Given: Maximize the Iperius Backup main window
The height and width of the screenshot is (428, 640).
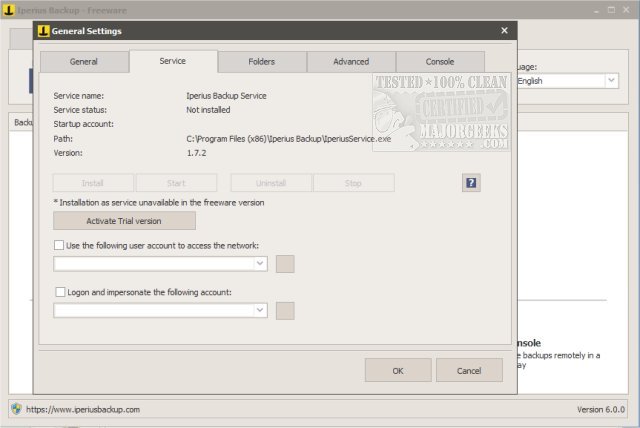Looking at the screenshot, I should click(611, 10).
